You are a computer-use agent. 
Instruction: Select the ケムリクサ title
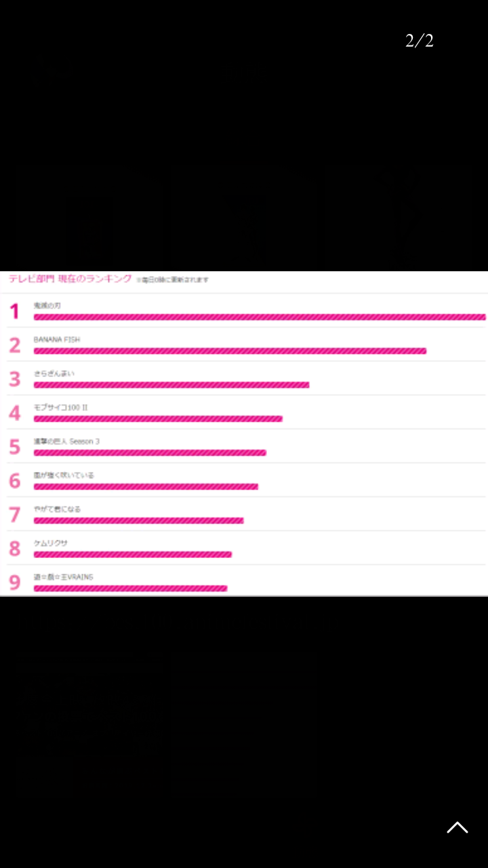click(x=51, y=543)
